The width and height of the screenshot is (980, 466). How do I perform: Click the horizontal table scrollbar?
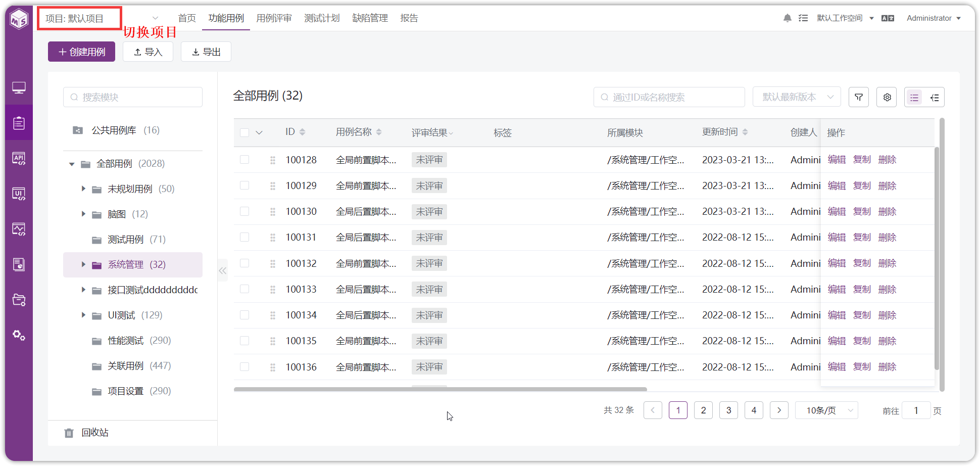click(x=440, y=389)
